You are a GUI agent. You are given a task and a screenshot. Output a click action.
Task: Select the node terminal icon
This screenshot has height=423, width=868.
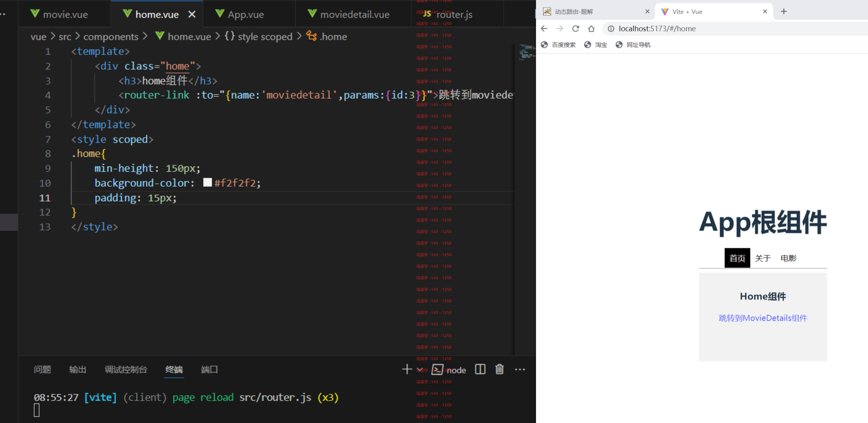click(437, 370)
